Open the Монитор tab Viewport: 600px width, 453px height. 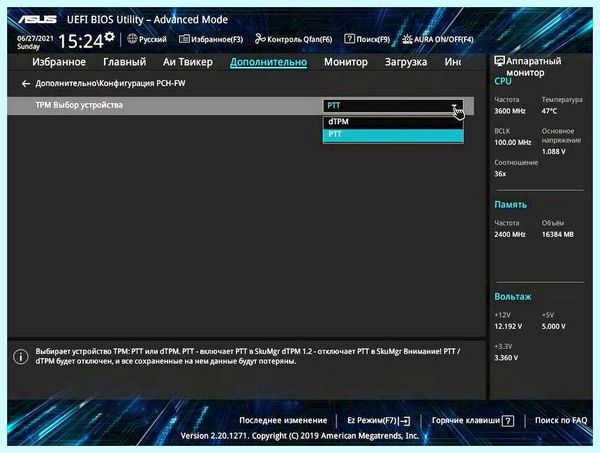(x=346, y=62)
